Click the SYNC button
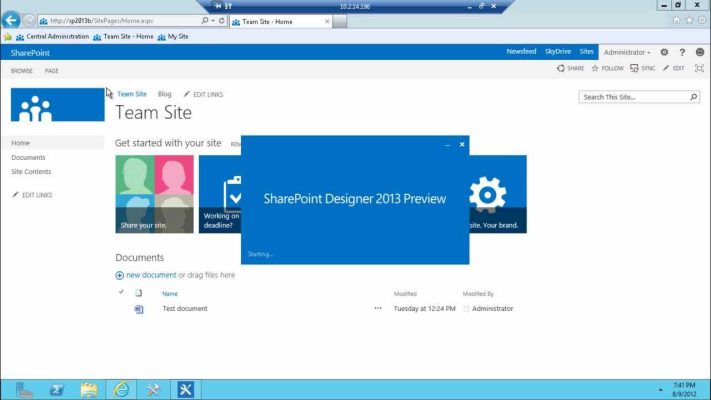The width and height of the screenshot is (711, 400). tap(643, 68)
